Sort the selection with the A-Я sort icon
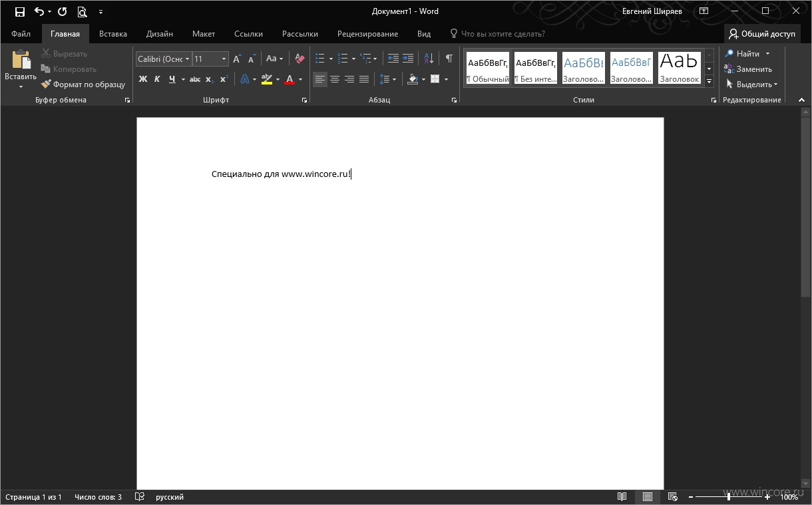Screen dimensions: 812x505 click(x=429, y=59)
